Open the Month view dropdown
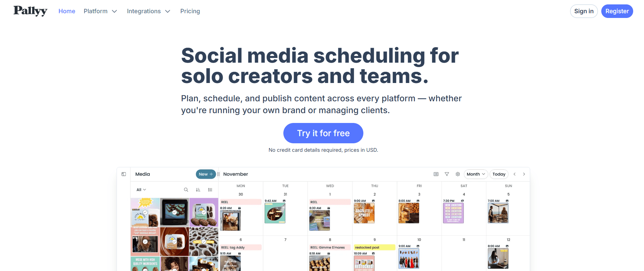The width and height of the screenshot is (644, 271). [476, 174]
